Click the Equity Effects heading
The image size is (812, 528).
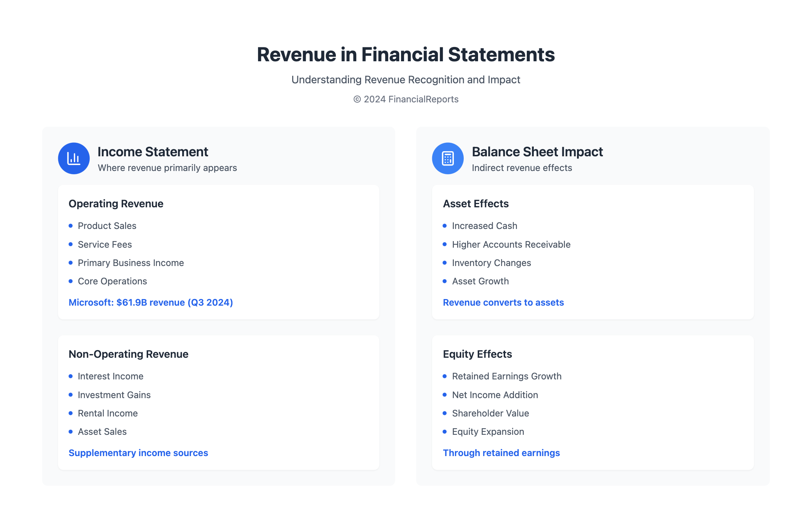477,354
